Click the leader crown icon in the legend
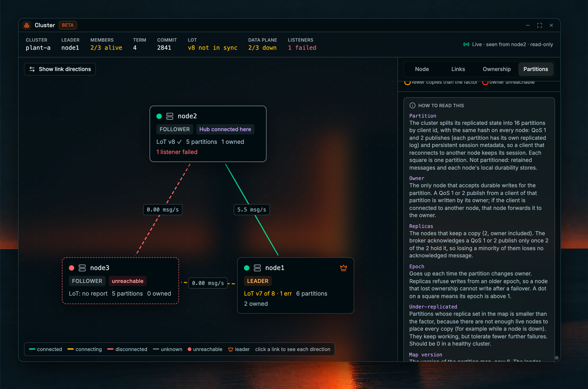The width and height of the screenshot is (588, 389). 230,349
